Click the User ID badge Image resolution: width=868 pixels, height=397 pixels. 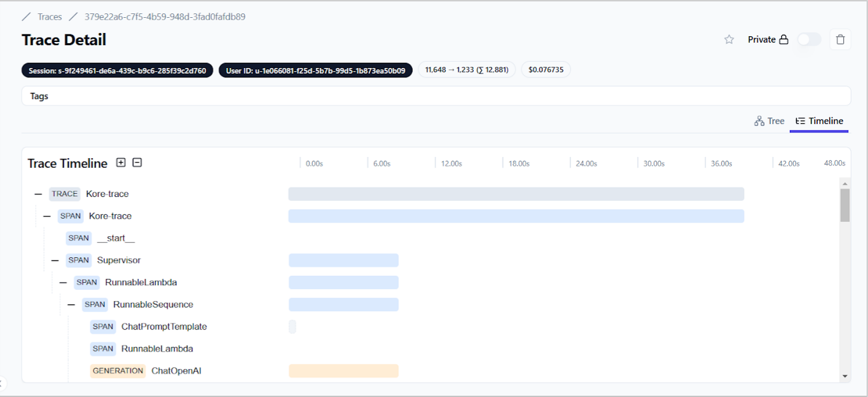315,71
